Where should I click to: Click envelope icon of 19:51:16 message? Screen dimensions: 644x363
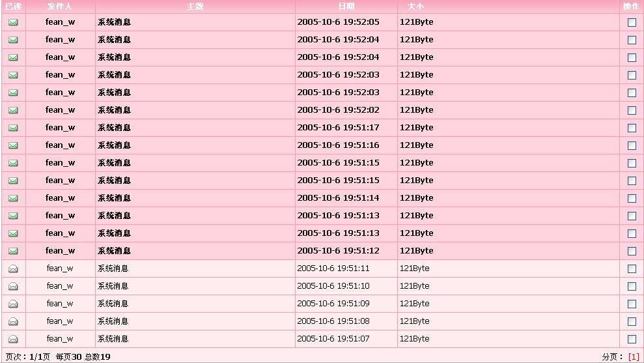click(x=13, y=145)
